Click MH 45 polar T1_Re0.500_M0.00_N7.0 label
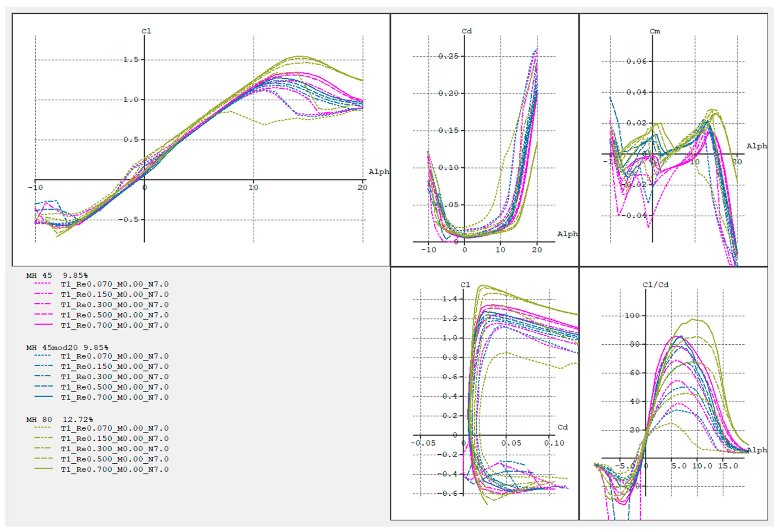778x532 pixels. (x=115, y=315)
